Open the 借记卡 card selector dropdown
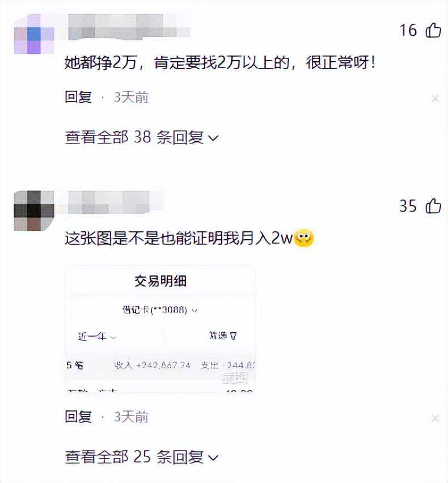The image size is (448, 483). click(x=160, y=310)
